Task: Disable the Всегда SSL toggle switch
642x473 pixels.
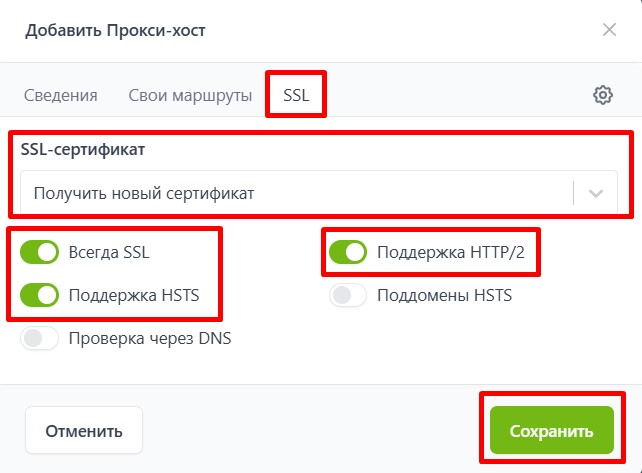Action: (40, 252)
